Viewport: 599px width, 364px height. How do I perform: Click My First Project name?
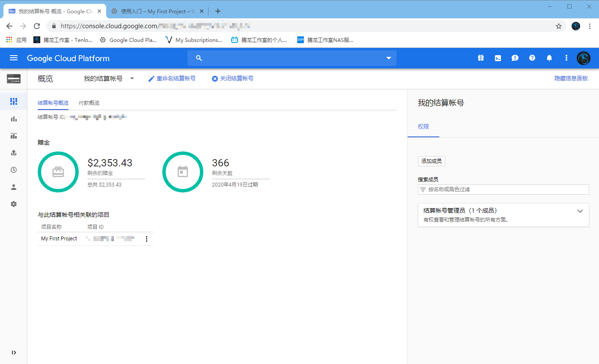59,239
